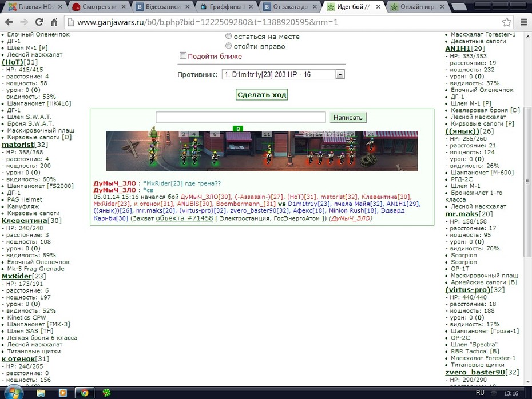This screenshot has width=532, height=399.
Task: Click the 'Титановые щитки' text under MxRider
Action: point(34,351)
